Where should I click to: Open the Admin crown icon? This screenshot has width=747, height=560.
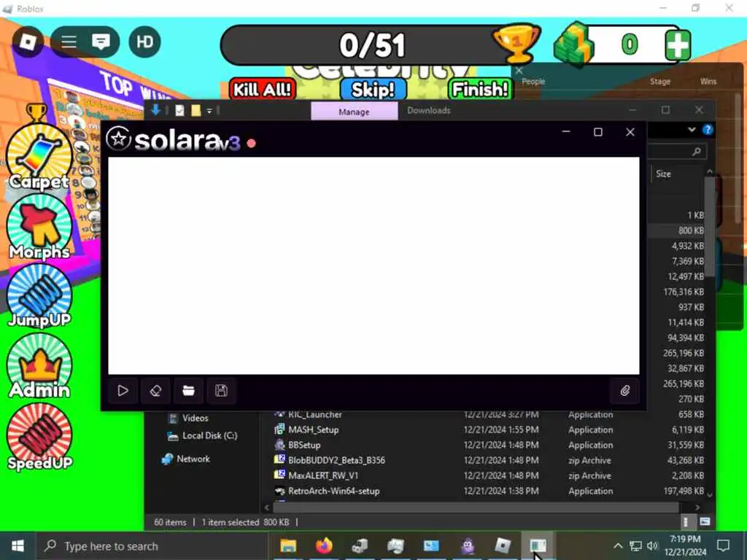[39, 366]
